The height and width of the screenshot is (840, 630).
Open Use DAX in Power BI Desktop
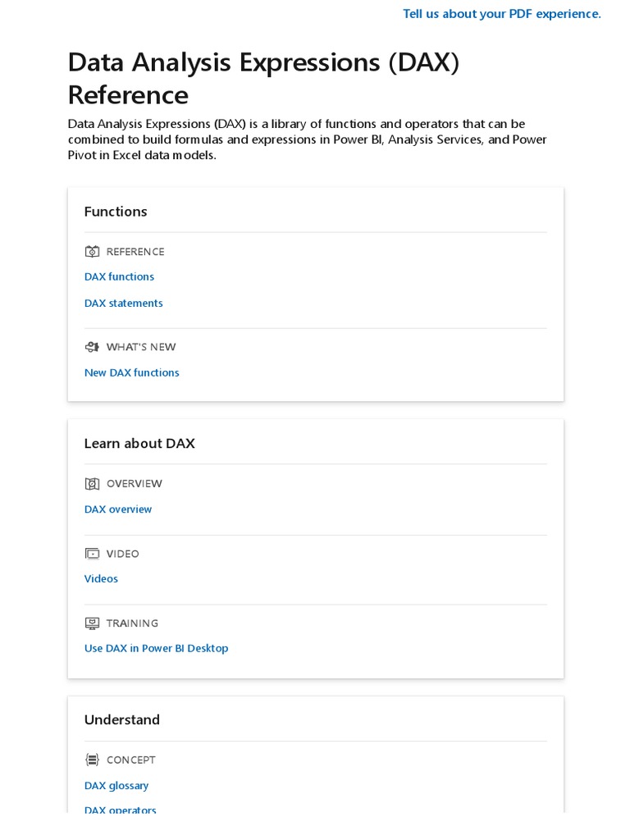(156, 648)
